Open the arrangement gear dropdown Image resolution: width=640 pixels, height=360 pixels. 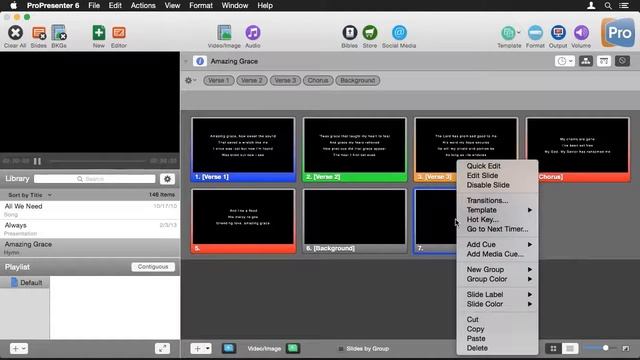[x=190, y=80]
